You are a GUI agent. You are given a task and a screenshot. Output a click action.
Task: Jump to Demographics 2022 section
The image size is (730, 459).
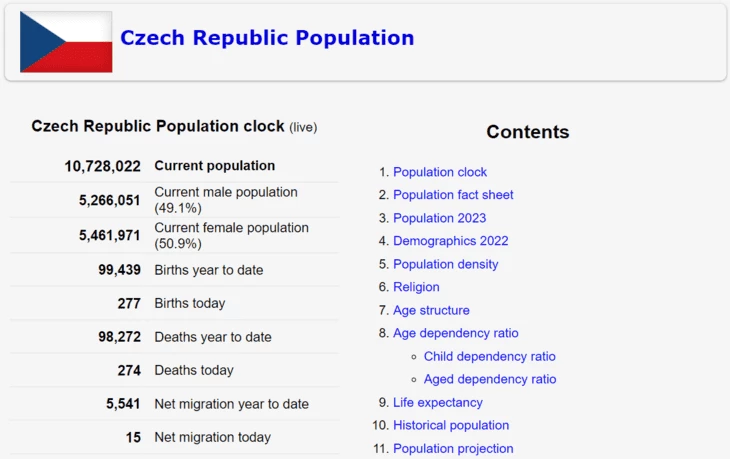pyautogui.click(x=450, y=241)
